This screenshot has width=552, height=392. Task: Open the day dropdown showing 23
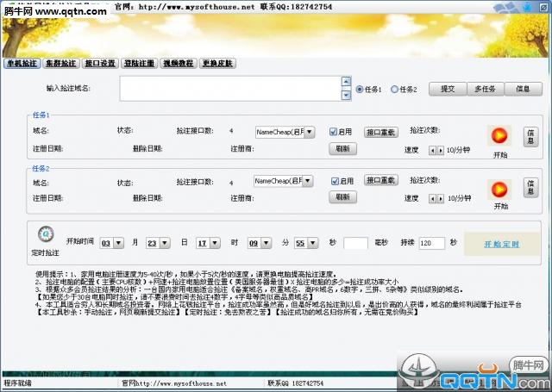[165, 243]
